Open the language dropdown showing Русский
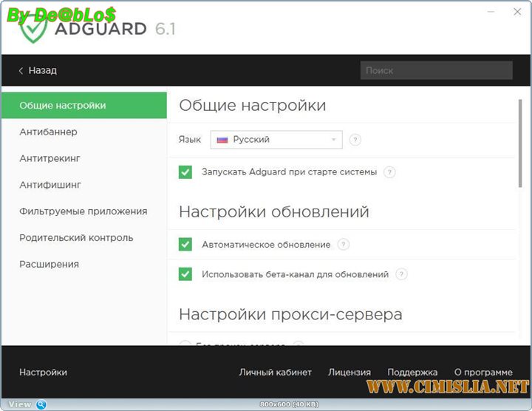This screenshot has width=532, height=411. 276,140
